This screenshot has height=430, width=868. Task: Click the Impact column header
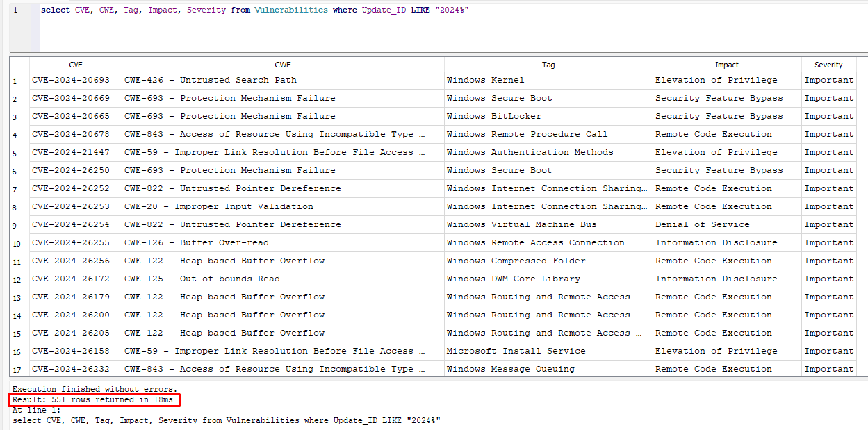click(727, 65)
